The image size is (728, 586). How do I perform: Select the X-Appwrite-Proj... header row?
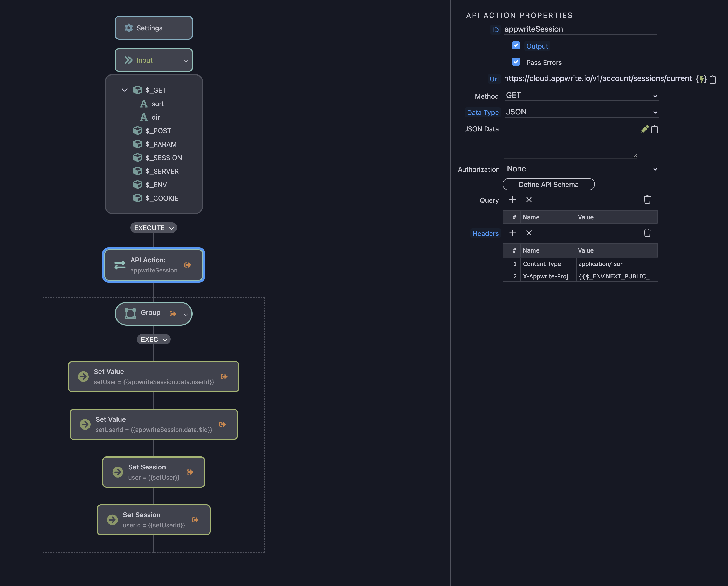click(580, 276)
